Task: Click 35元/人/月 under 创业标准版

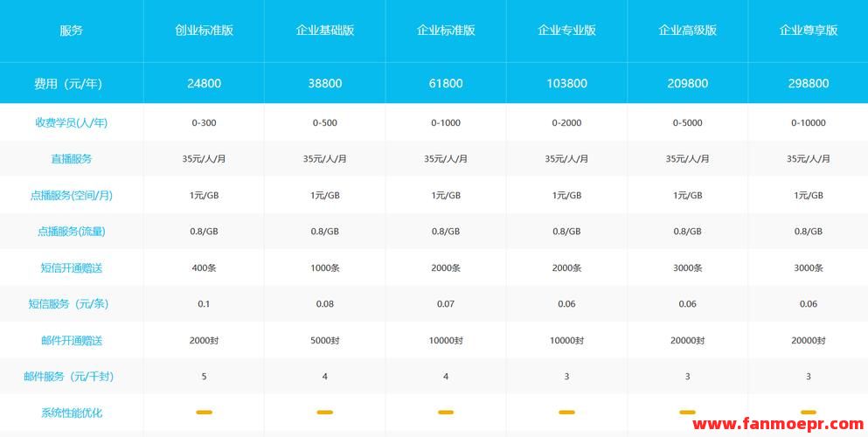Action: [x=204, y=159]
